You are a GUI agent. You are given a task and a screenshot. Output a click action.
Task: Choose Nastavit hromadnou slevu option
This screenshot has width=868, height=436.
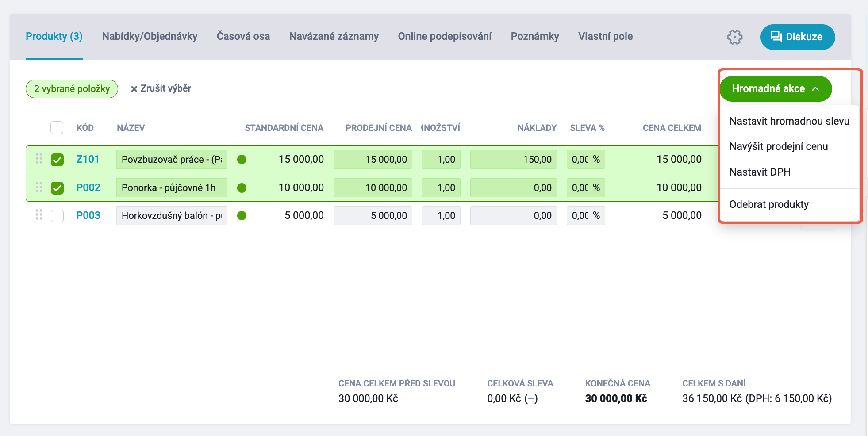[x=789, y=121]
